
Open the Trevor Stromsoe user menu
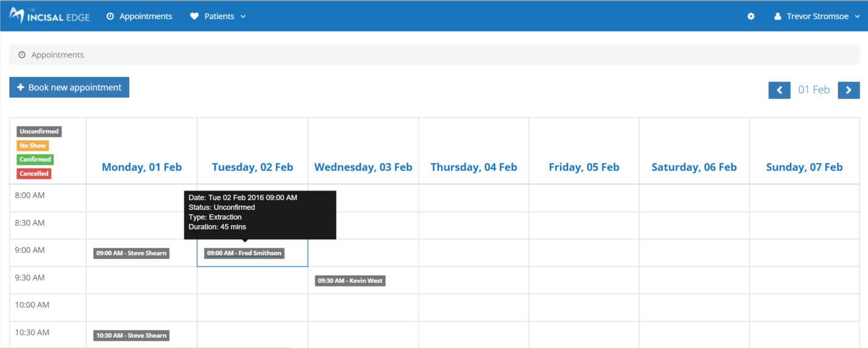pos(817,16)
